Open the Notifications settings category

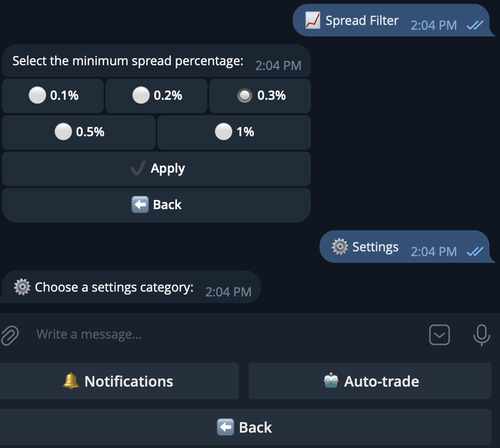point(120,381)
